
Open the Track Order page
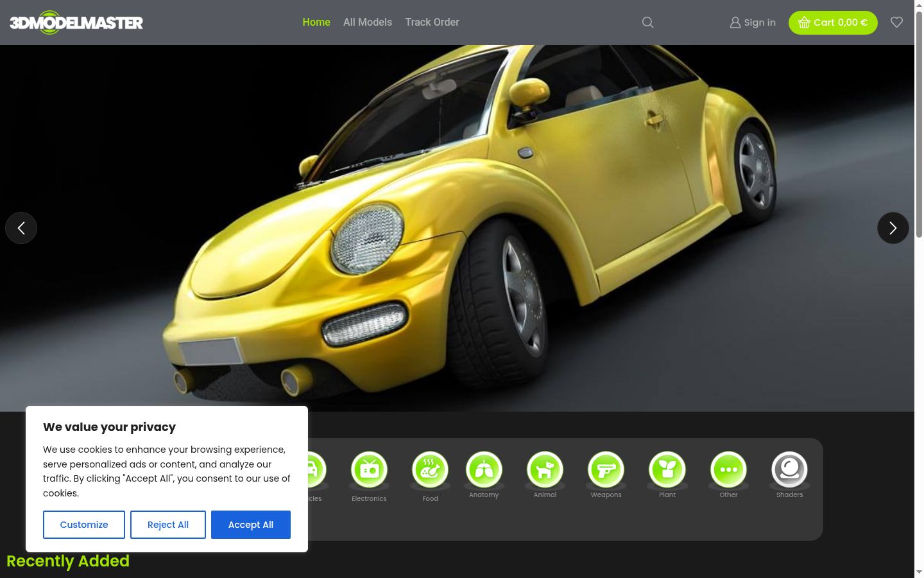pos(432,22)
